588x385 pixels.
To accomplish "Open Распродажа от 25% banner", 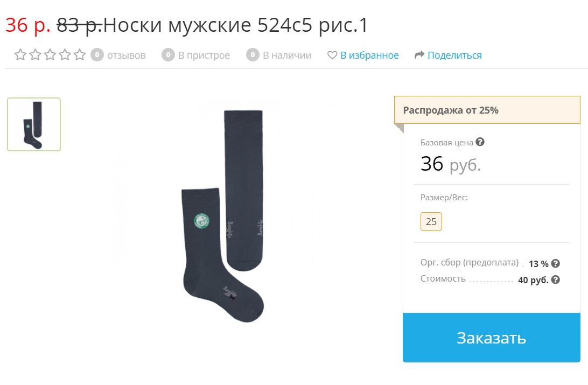I will tap(487, 110).
